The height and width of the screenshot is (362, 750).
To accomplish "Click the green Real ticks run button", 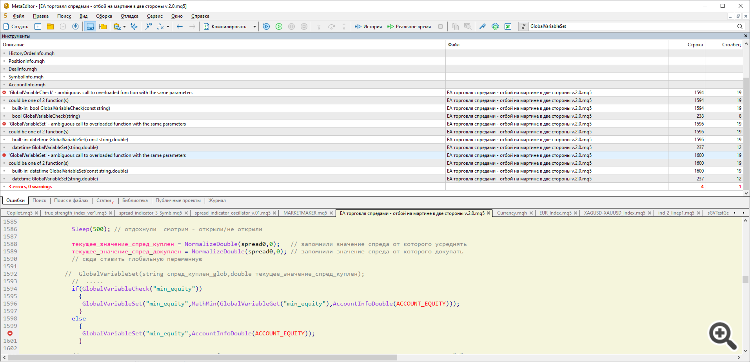I will [408, 26].
